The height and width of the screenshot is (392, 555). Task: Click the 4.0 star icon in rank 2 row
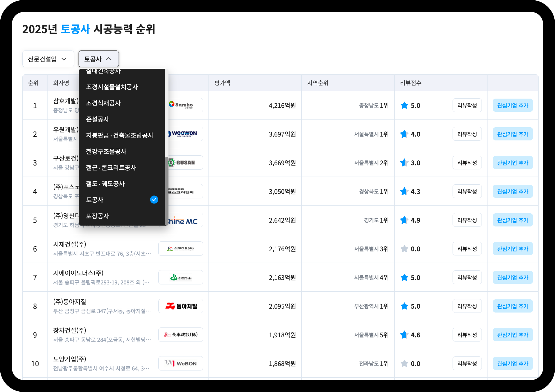[404, 134]
